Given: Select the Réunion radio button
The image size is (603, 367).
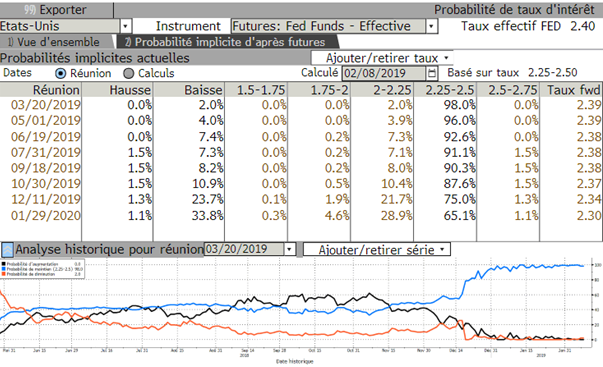Looking at the screenshot, I should click(x=61, y=73).
